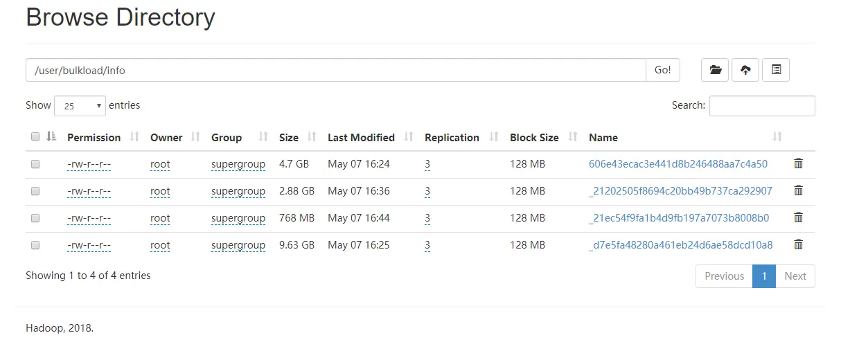Image resolution: width=868 pixels, height=360 pixels.
Task: Click the create directory folder icon
Action: pos(715,70)
